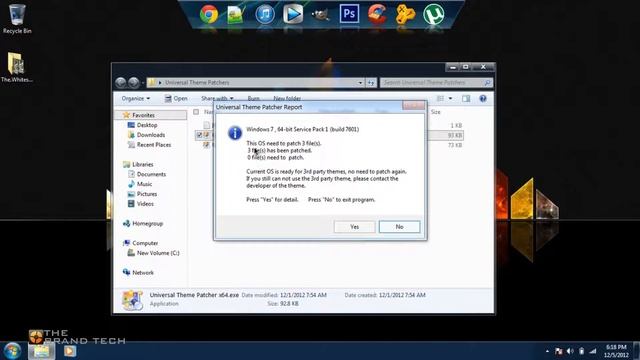Click New folder in the Explorer toolbar

coord(287,98)
